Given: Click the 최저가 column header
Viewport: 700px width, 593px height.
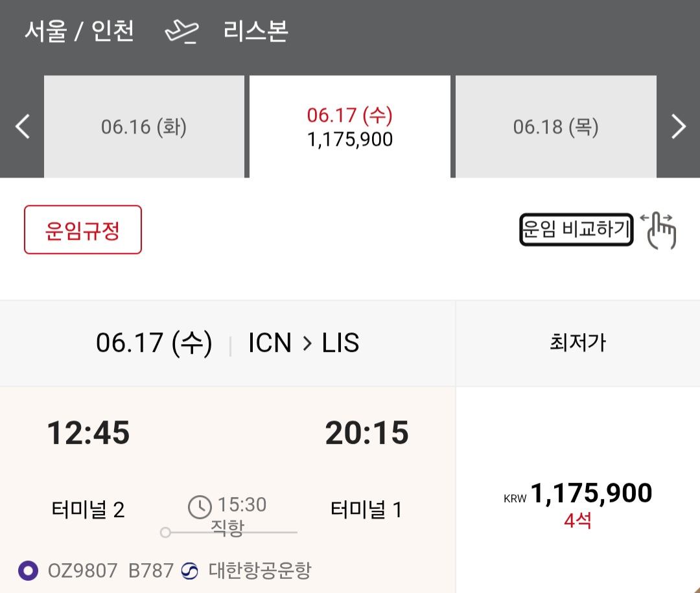Looking at the screenshot, I should [x=577, y=343].
